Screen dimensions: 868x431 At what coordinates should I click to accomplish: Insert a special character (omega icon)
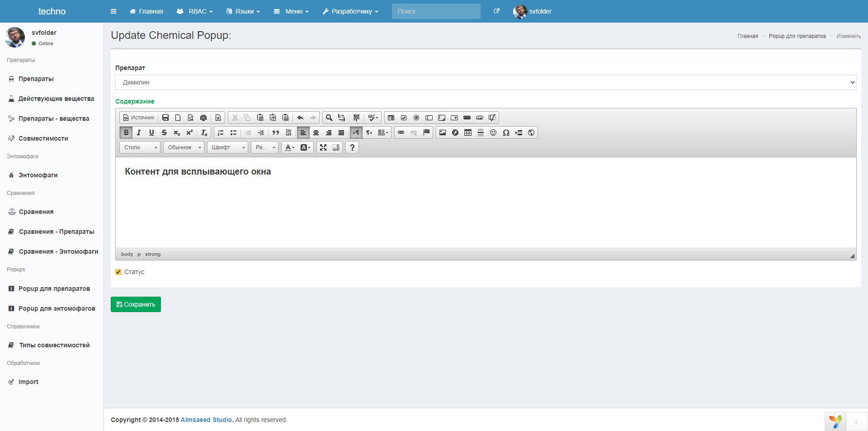tap(506, 133)
